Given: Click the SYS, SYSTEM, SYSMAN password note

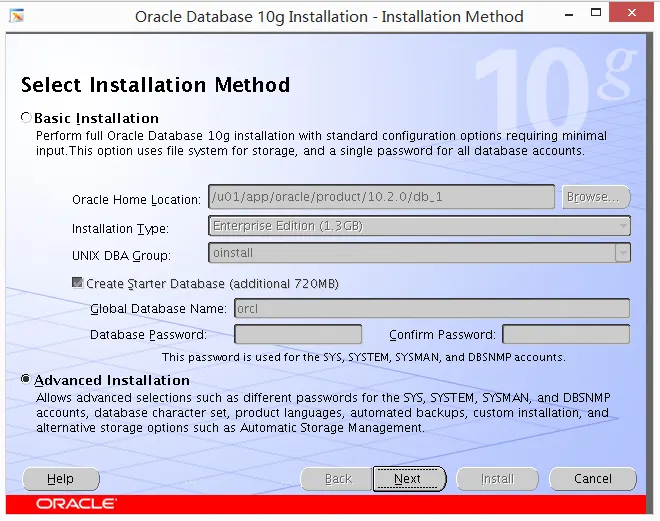Looking at the screenshot, I should click(x=364, y=357).
